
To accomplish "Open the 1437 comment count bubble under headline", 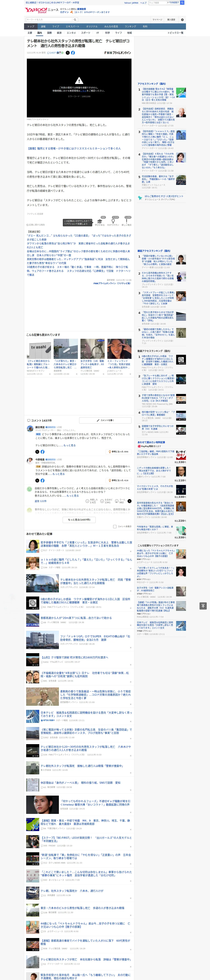I will click(52, 53).
